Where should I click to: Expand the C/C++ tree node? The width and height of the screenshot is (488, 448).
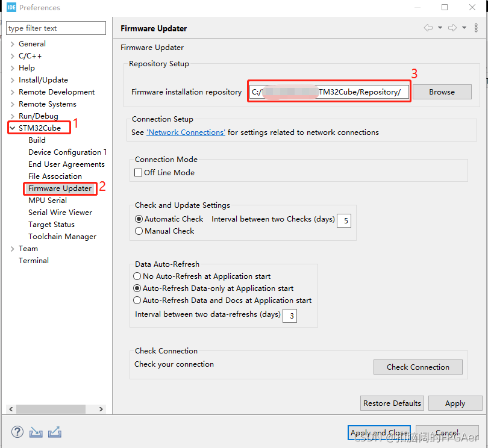pos(13,56)
